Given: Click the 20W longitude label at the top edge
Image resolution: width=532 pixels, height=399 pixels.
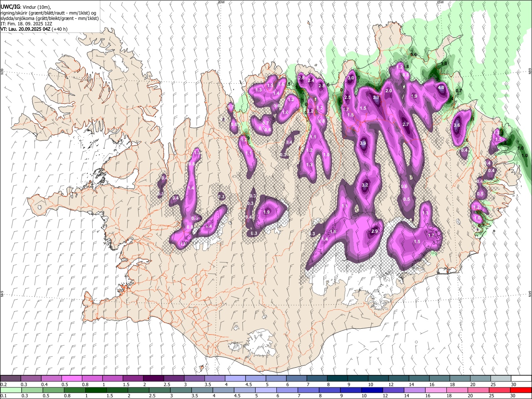Looking at the screenshot, I should [x=221, y=2].
